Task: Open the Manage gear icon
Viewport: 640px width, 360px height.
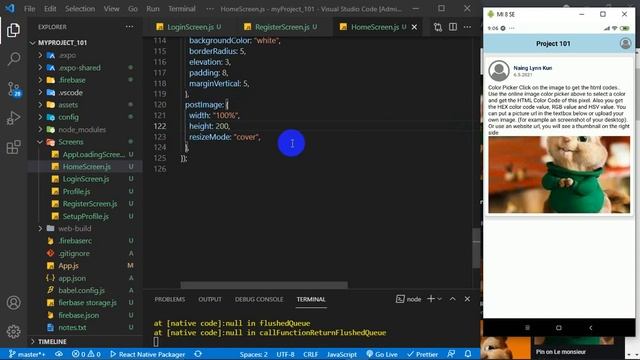Action: 13,331
